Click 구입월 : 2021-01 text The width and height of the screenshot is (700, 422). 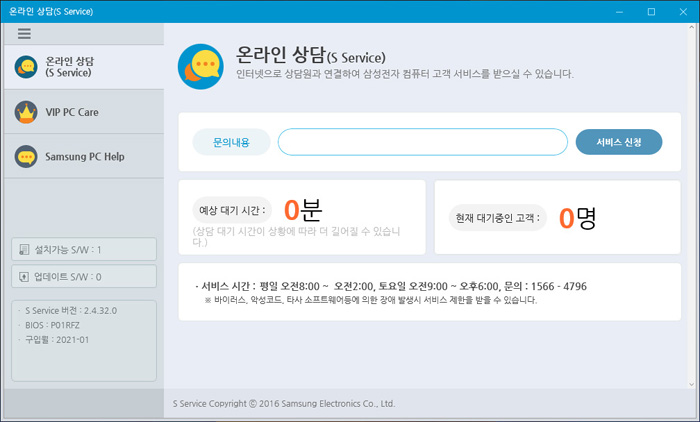click(x=57, y=340)
